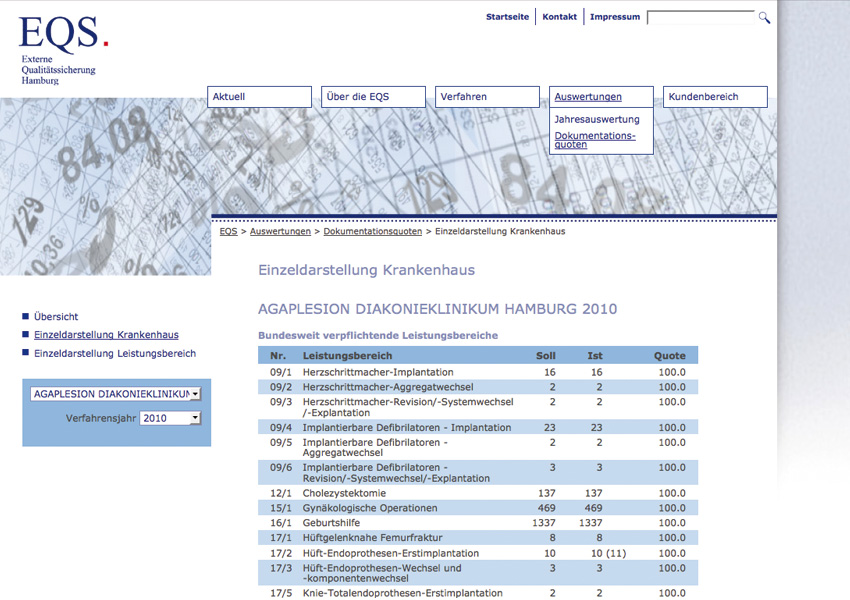Open the Verfahrensjahr 2010 dropdown
The width and height of the screenshot is (850, 600).
[170, 418]
